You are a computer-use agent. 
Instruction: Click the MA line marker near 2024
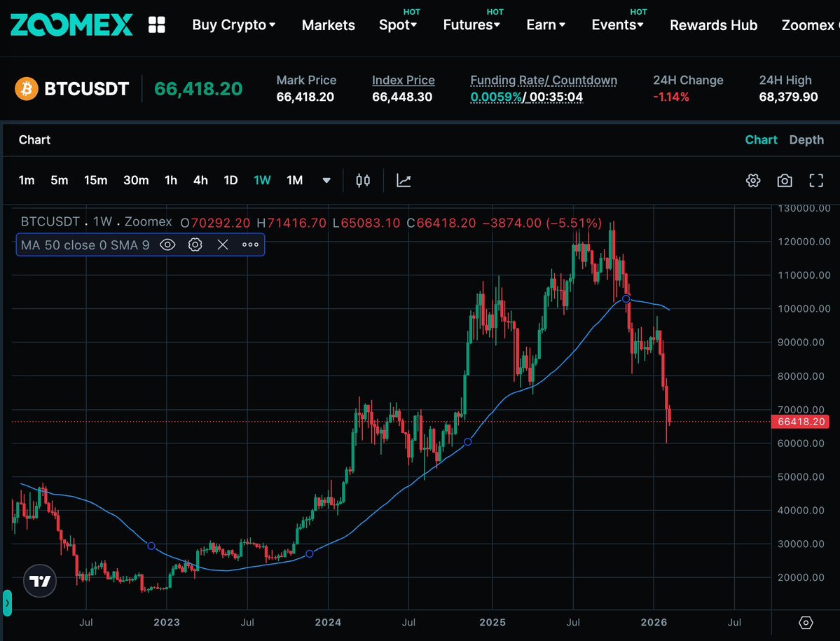click(309, 553)
